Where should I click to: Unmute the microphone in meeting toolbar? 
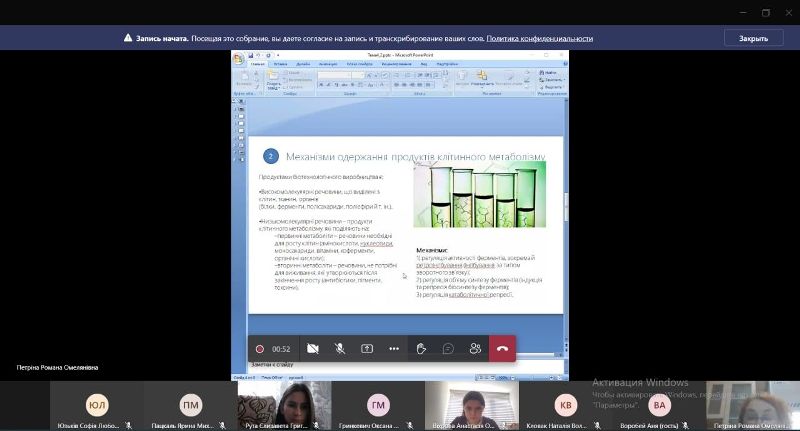click(x=340, y=349)
